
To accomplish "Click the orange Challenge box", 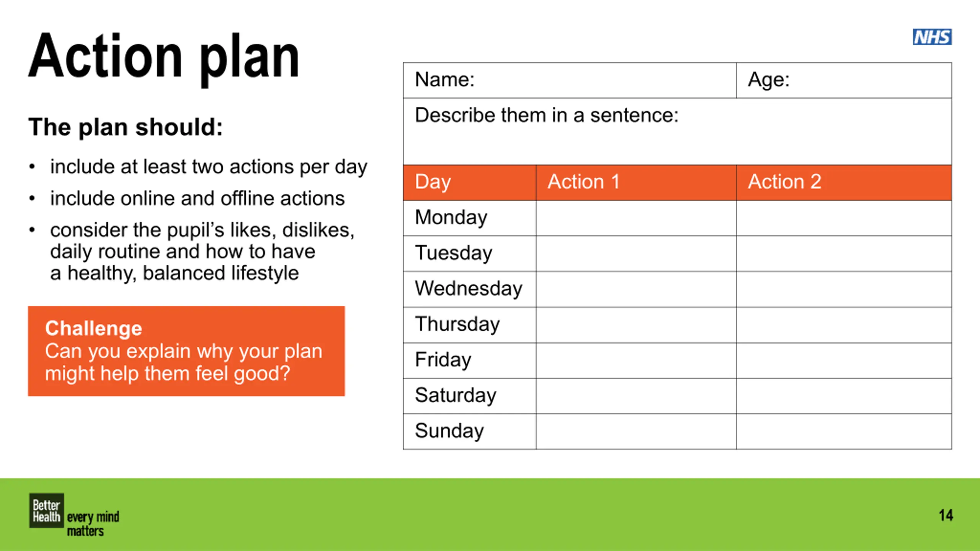I will tap(186, 351).
